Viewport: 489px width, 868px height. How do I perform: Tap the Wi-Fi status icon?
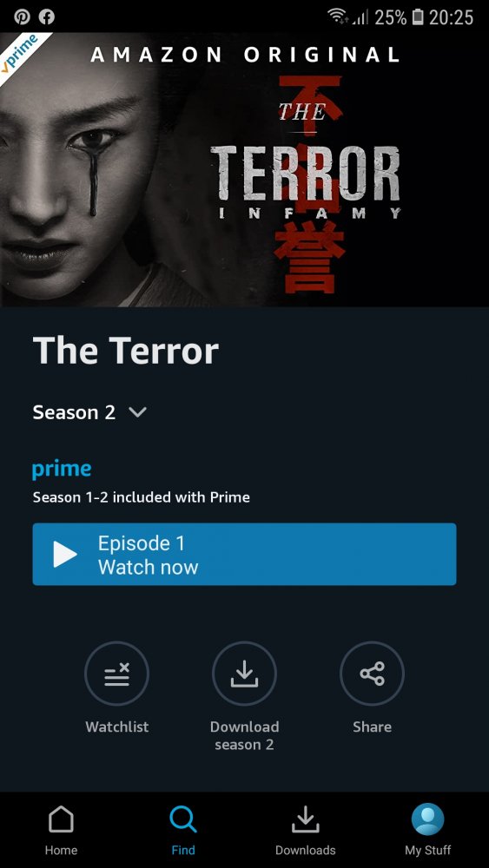[339, 17]
